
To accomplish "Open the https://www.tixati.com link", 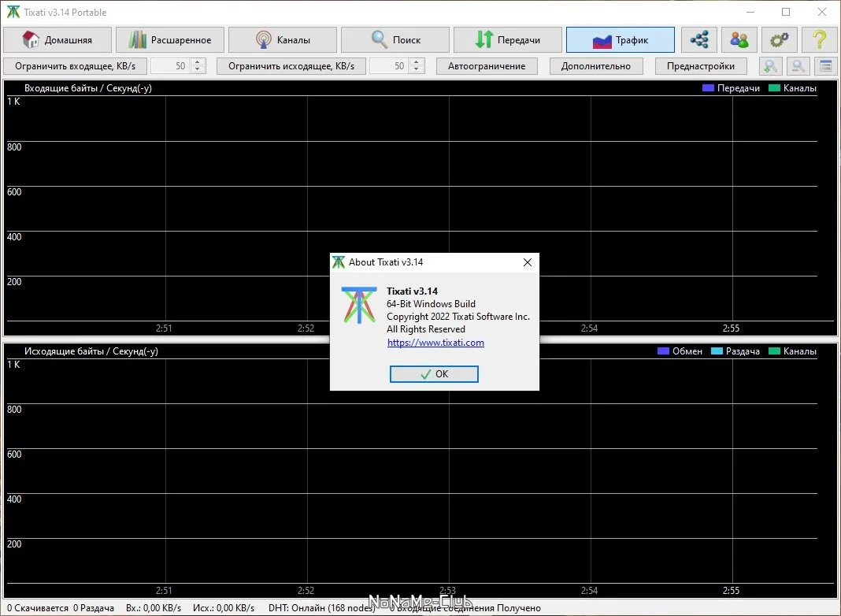I will [435, 343].
